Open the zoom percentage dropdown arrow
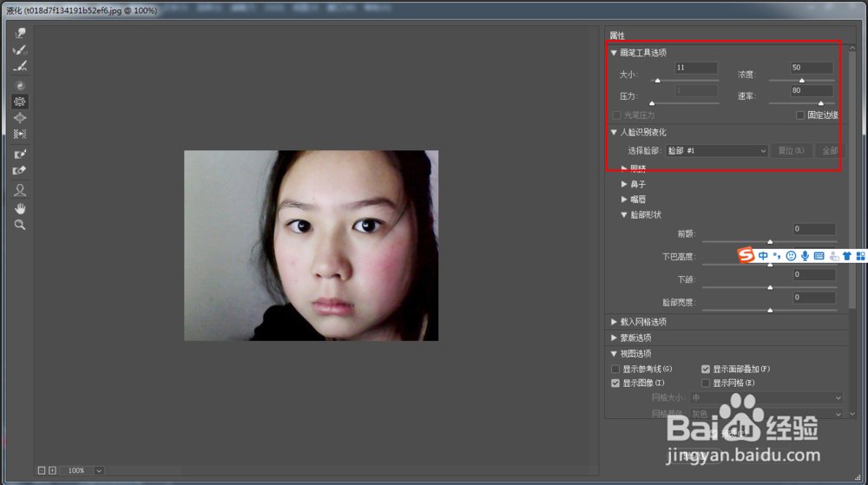Image resolution: width=868 pixels, height=485 pixels. pos(99,470)
